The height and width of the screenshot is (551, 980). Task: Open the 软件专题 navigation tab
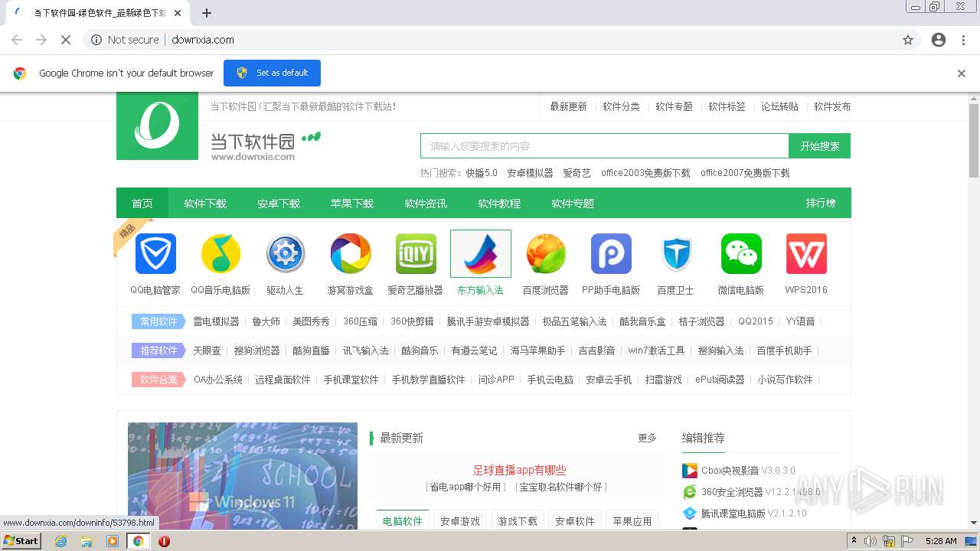coord(573,204)
